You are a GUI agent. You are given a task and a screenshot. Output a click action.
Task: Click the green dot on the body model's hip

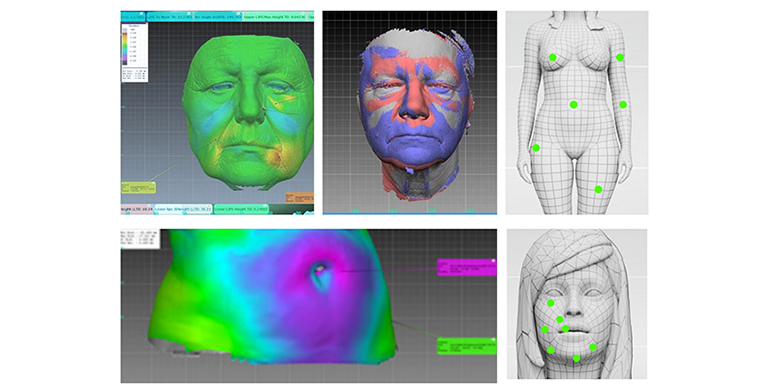pyautogui.click(x=536, y=148)
